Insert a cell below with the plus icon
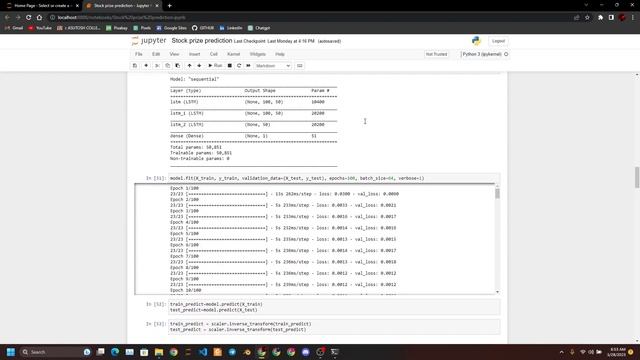 click(x=146, y=66)
